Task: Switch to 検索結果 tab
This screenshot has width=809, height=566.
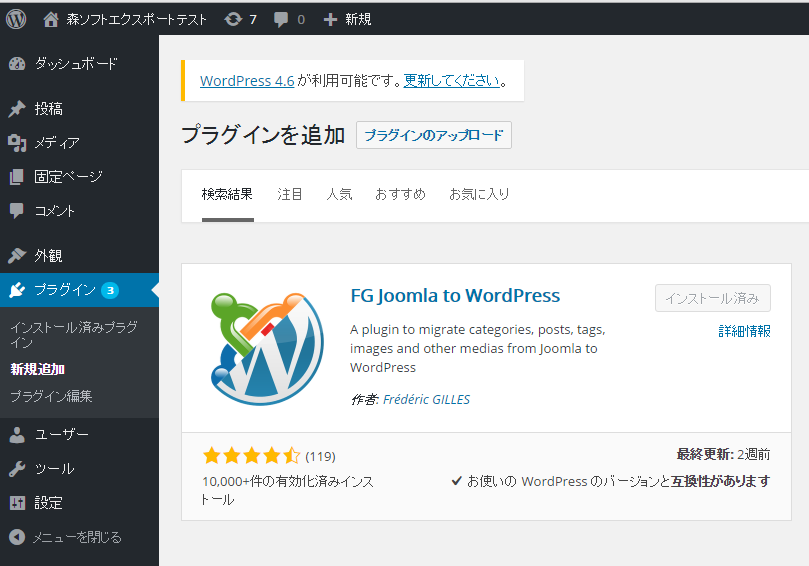Action: click(227, 195)
